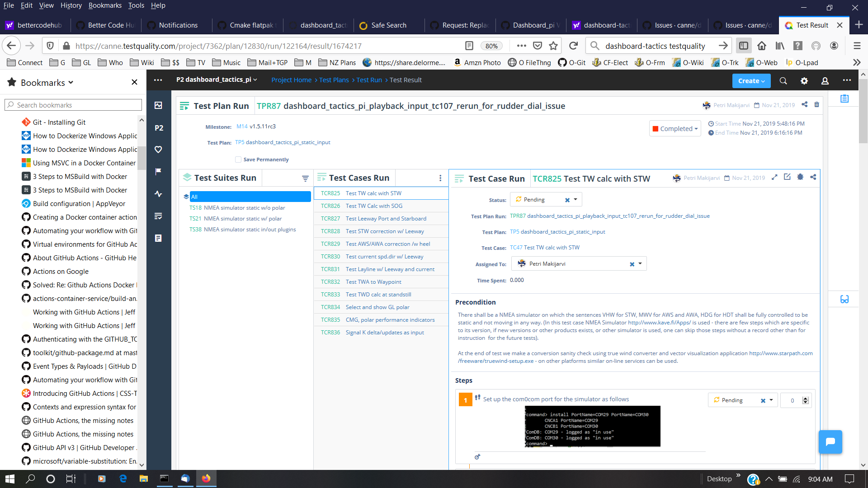Open the filter icon in Test Suites Run
The height and width of the screenshot is (488, 868).
[305, 178]
